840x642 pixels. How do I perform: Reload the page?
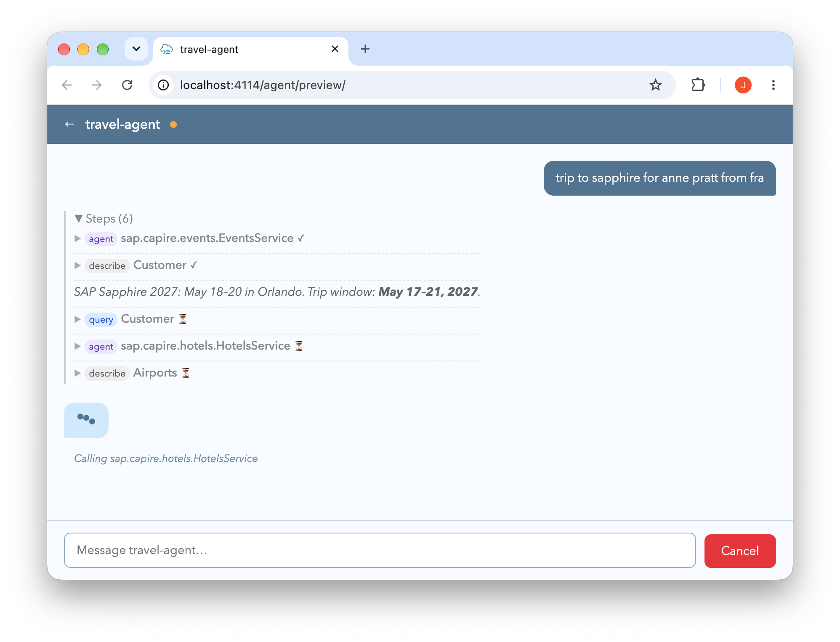pos(127,85)
